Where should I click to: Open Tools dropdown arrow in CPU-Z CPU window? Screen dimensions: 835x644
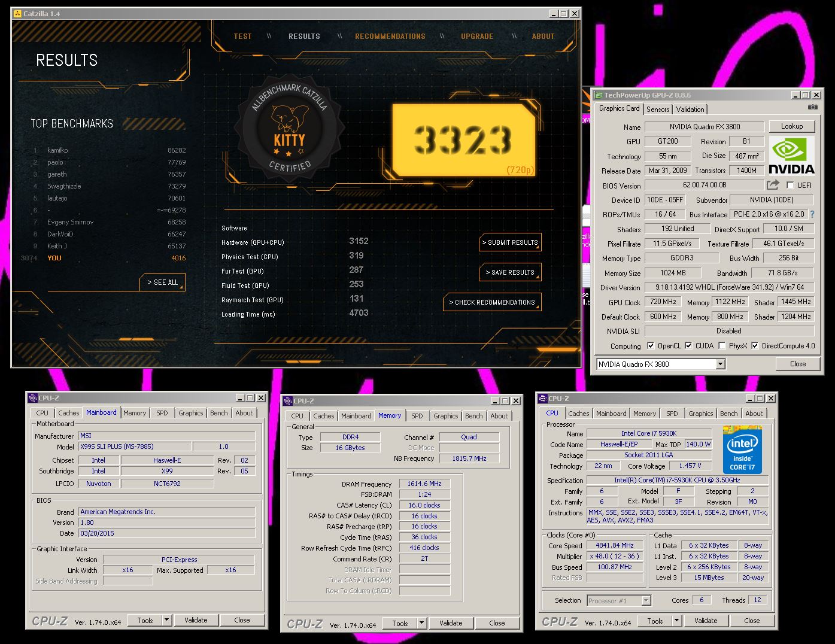[677, 621]
